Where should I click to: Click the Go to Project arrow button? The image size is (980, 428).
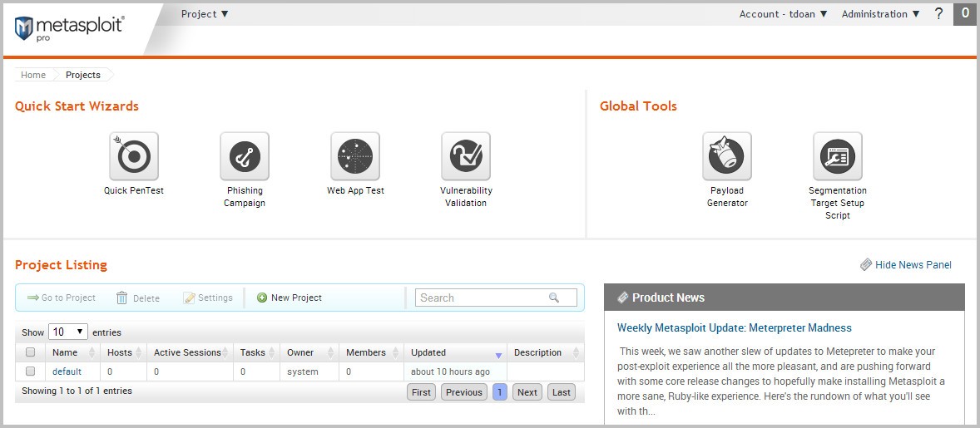coord(62,298)
